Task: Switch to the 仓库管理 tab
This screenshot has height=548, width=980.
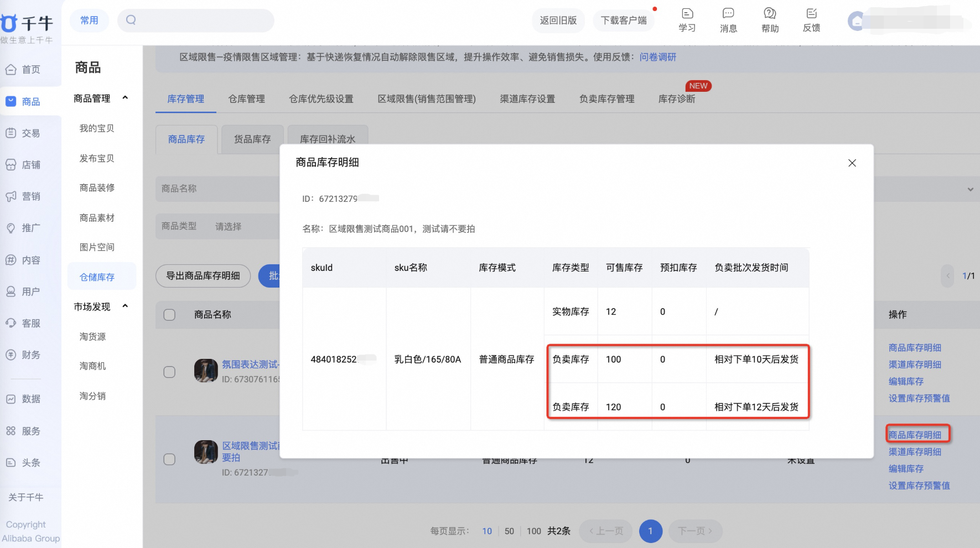Action: 247,99
